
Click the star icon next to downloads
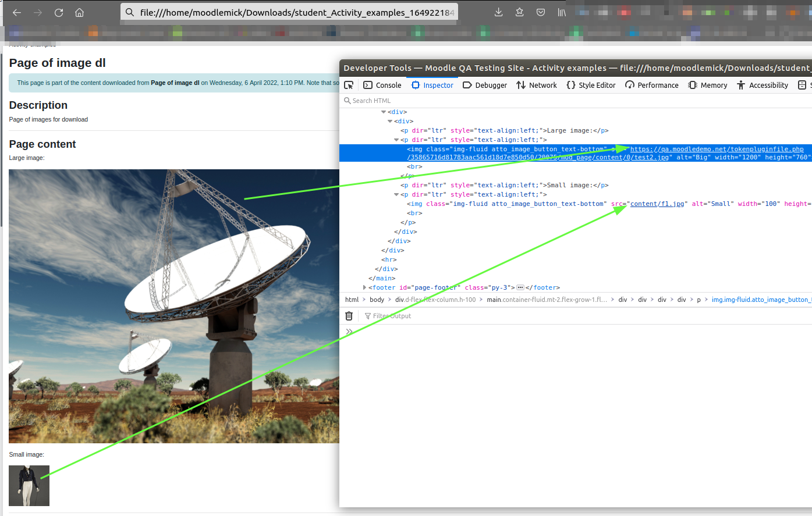click(520, 12)
